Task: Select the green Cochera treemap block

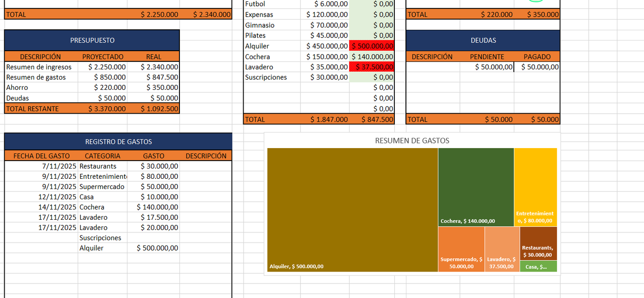Action: coord(476,186)
